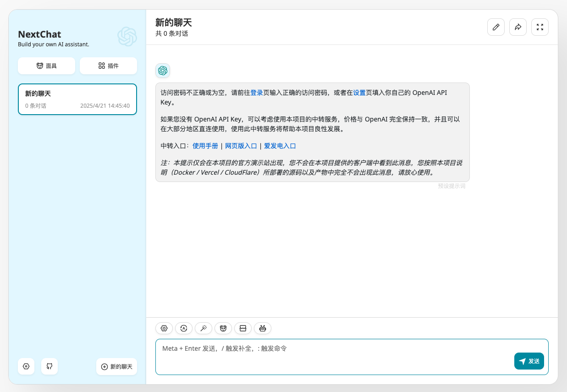567x392 pixels.
Task: Click the 新的聊天 title in chat header
Action: [174, 22]
